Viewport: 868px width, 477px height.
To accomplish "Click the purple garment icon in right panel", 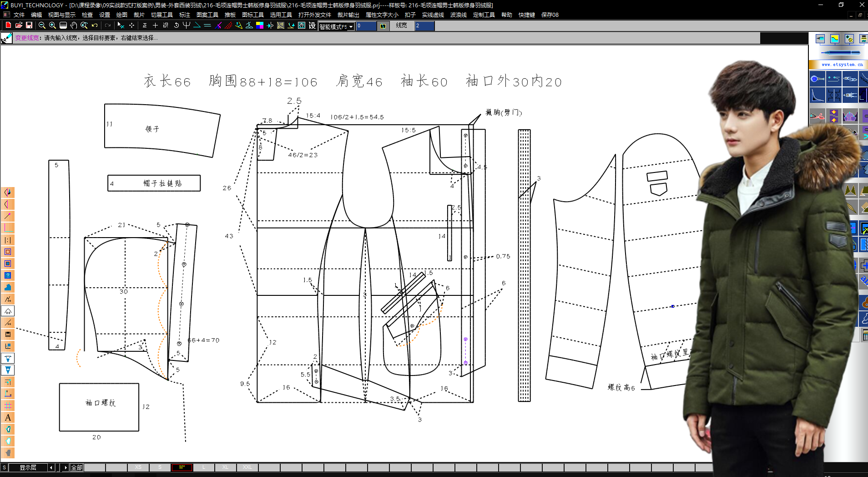I will coord(850,116).
